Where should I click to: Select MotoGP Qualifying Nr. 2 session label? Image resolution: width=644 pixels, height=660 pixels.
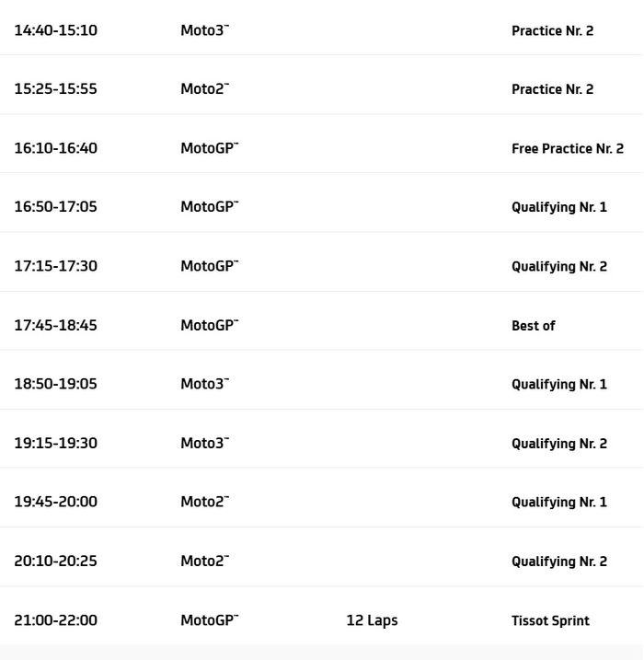[558, 266]
